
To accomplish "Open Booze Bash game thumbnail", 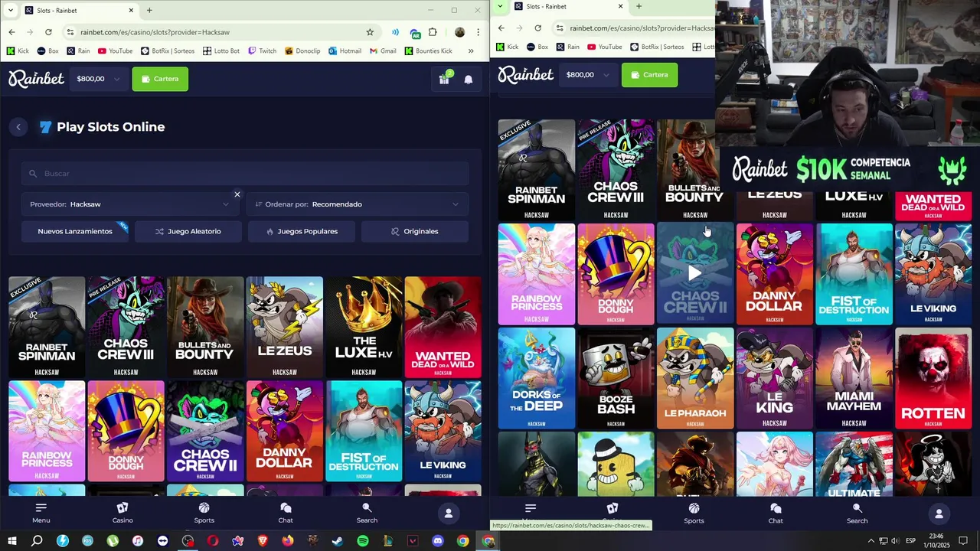I will 616,378.
